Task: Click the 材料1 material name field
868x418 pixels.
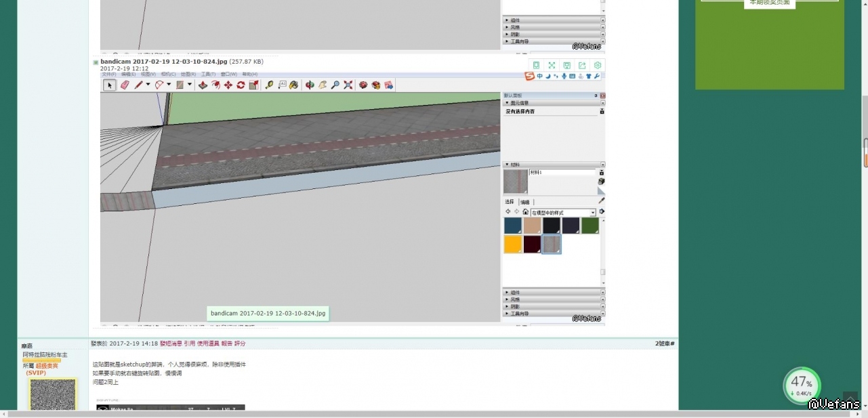Action: (x=561, y=173)
